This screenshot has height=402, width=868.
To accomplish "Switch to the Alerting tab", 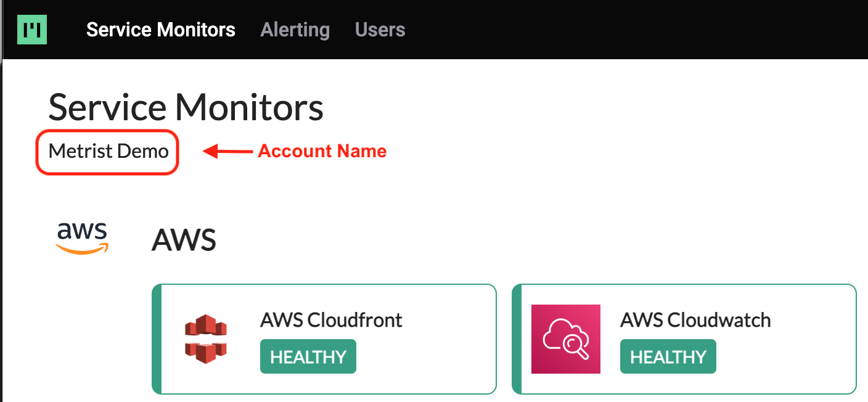I will (x=295, y=30).
